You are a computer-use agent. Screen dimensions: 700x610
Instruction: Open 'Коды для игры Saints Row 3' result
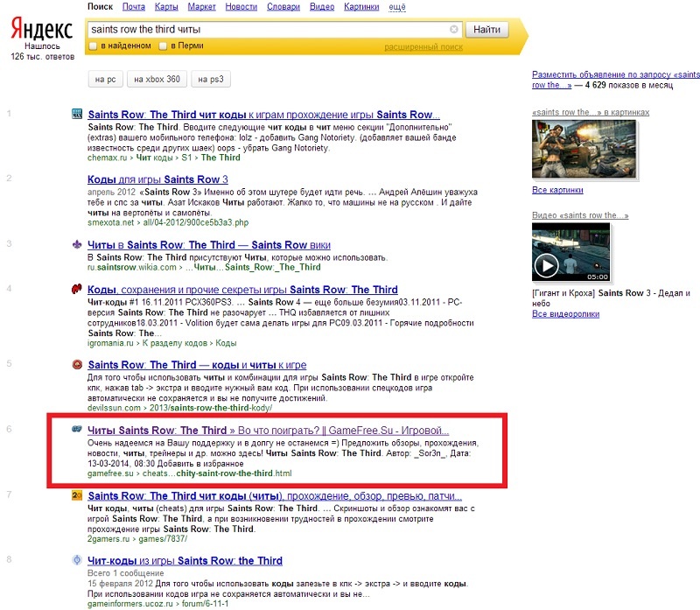157,179
